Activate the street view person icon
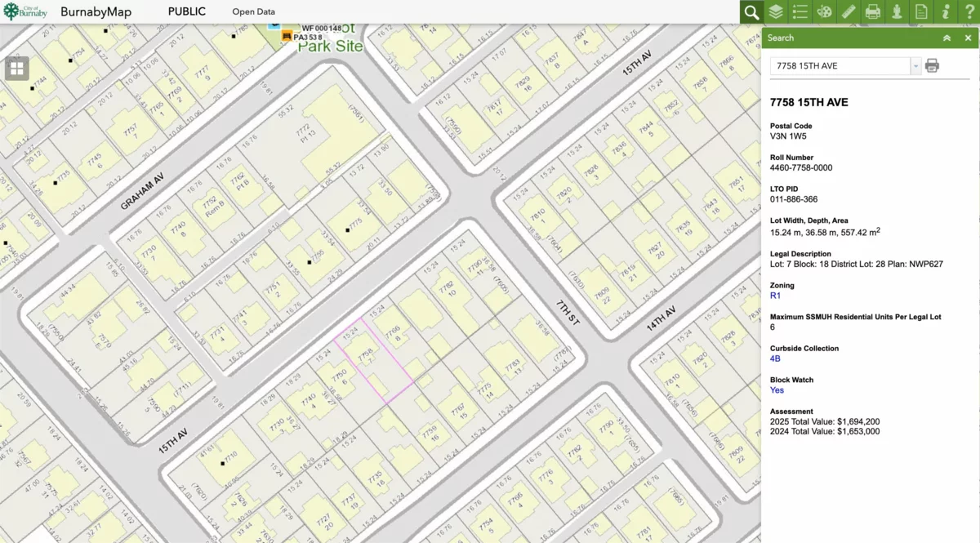Screen dimensions: 980x543 point(898,12)
